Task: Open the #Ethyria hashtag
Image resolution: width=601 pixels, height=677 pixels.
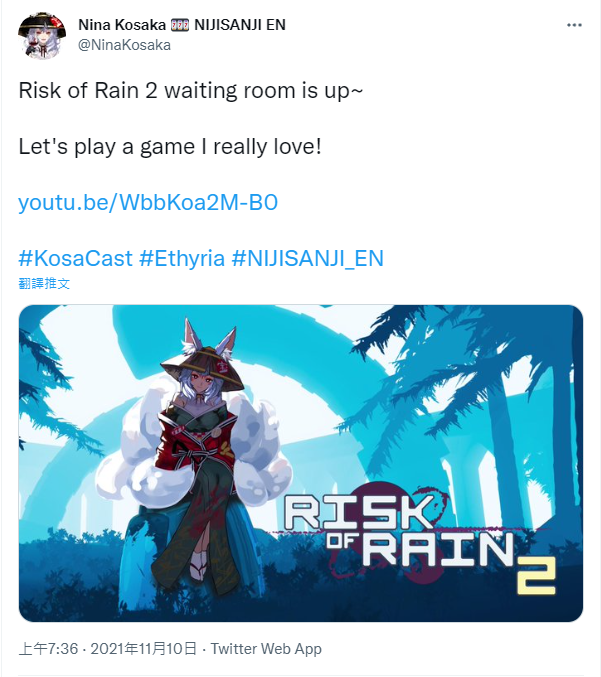Action: click(182, 259)
